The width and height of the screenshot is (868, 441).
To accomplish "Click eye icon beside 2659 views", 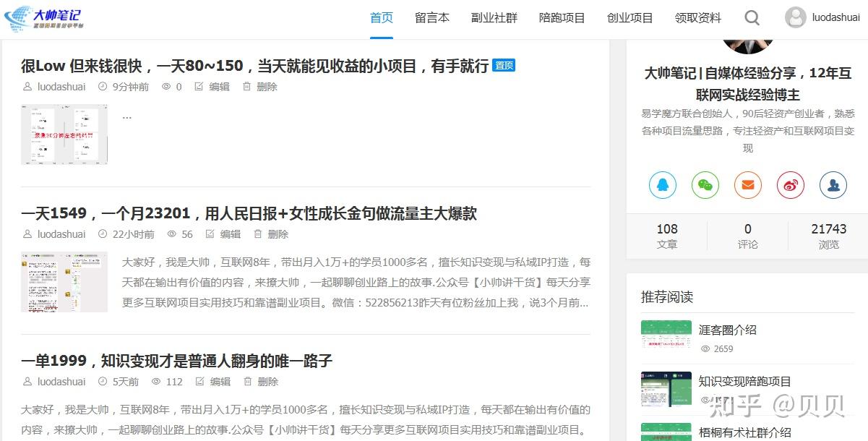I will [705, 349].
